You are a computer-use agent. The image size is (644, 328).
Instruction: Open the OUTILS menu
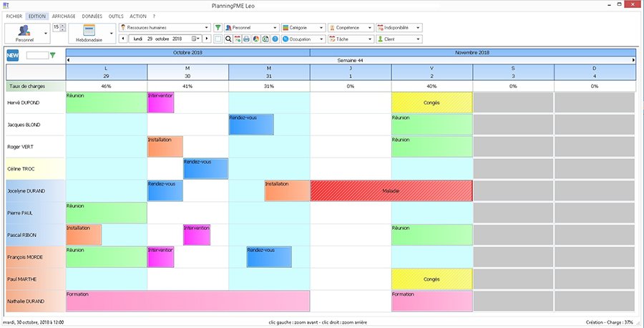[116, 16]
